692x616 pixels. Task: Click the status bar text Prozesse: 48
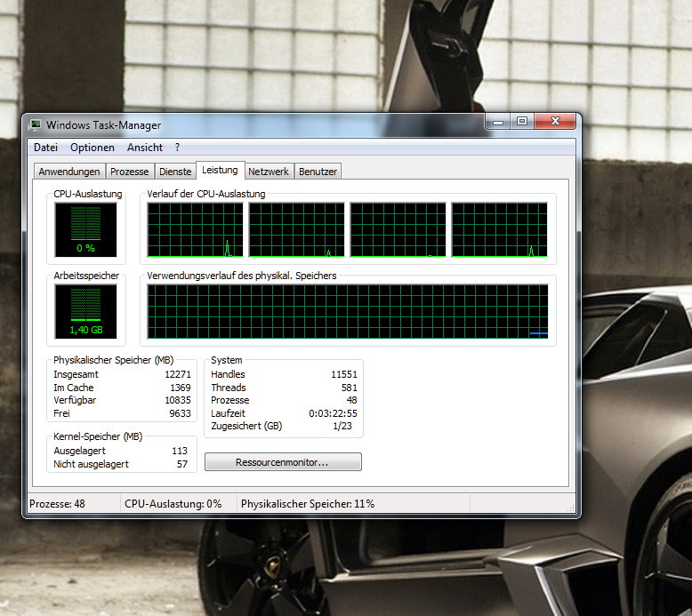tap(57, 504)
